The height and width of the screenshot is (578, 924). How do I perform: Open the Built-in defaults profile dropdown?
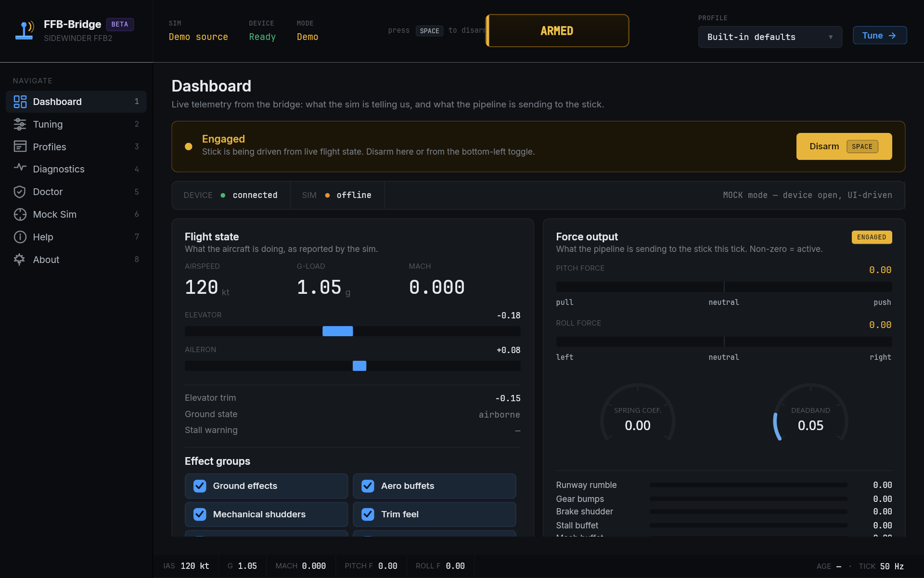click(x=770, y=37)
